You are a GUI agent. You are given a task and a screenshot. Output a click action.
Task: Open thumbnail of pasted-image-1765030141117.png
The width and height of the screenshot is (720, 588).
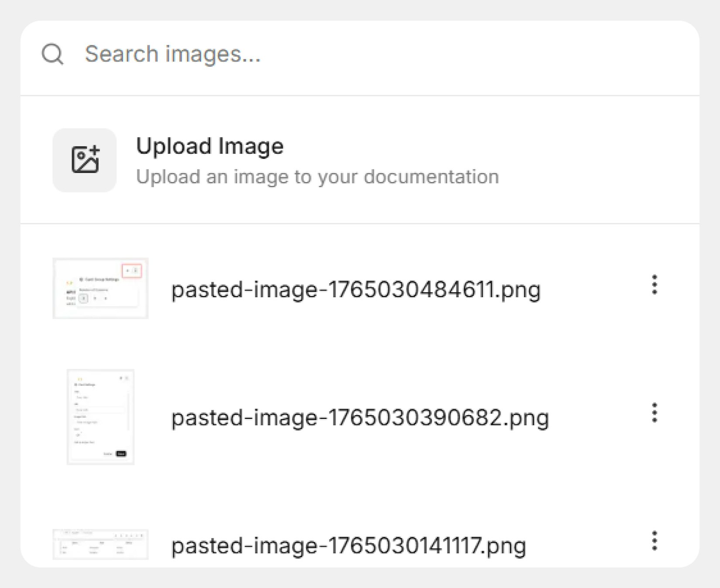[x=100, y=544]
